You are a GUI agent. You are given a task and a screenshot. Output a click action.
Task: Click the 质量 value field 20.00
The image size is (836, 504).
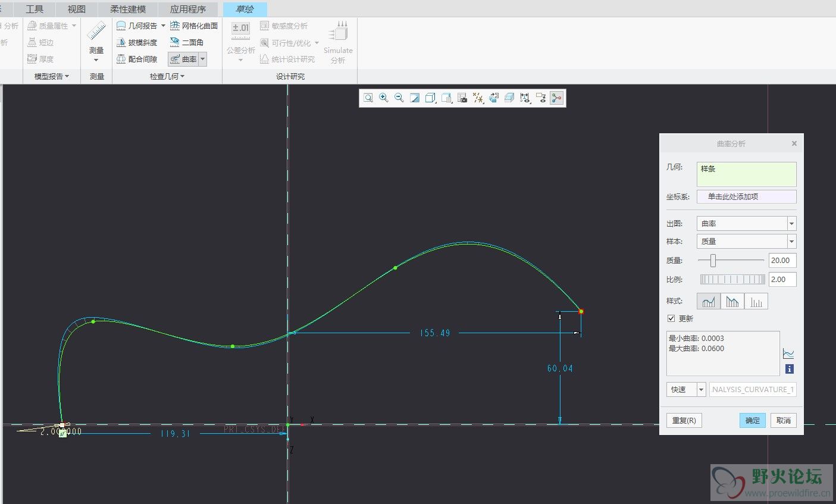click(782, 260)
